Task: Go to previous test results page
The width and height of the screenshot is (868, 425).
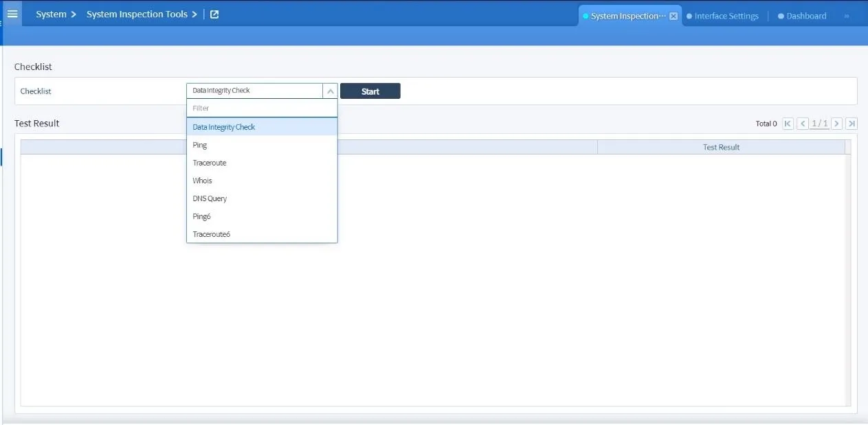Action: (x=802, y=124)
